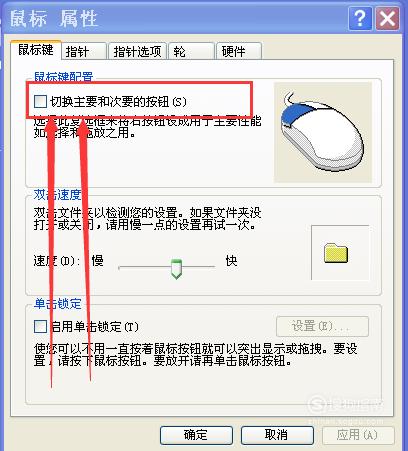The width and height of the screenshot is (408, 451).
Task: Click the question-mark help icon in title bar
Action: click(x=360, y=18)
